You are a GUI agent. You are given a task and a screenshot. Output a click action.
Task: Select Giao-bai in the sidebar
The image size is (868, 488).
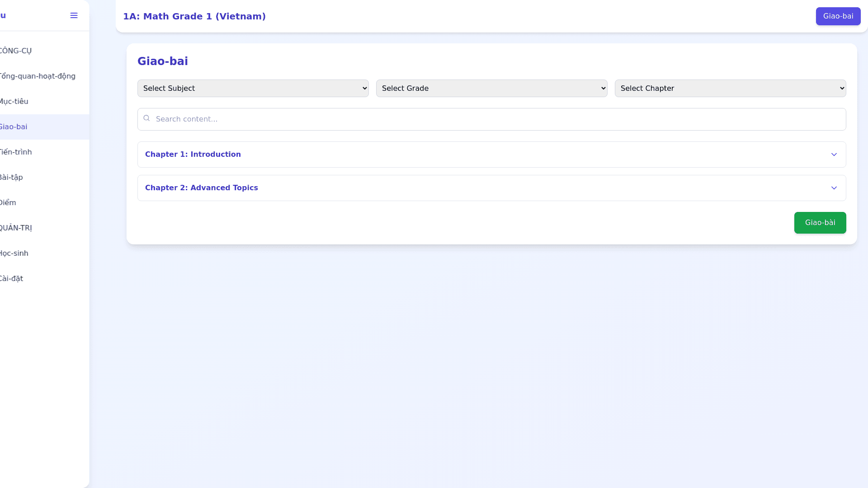coord(14,127)
